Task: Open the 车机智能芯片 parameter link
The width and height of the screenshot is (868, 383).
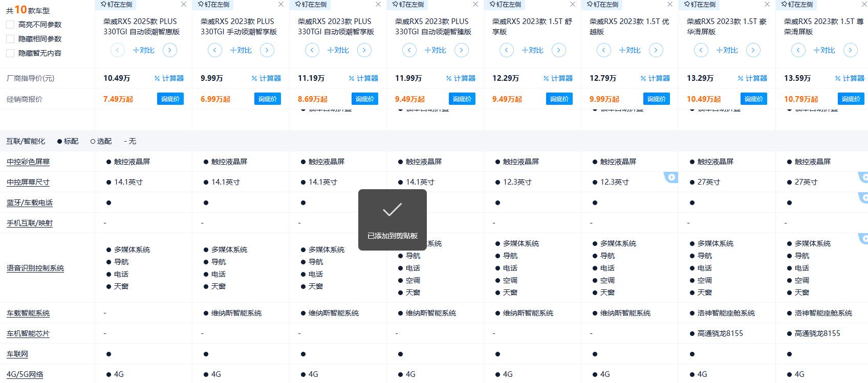Action: [28, 333]
